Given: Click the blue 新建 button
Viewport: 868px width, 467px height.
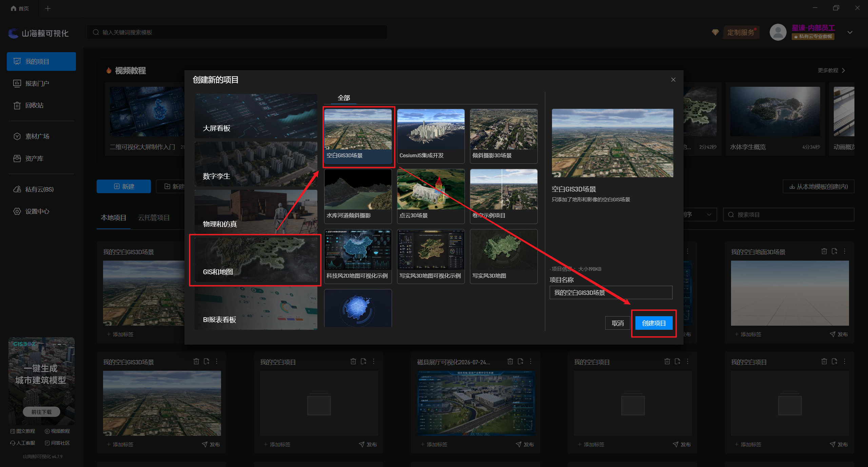Looking at the screenshot, I should click(x=124, y=186).
